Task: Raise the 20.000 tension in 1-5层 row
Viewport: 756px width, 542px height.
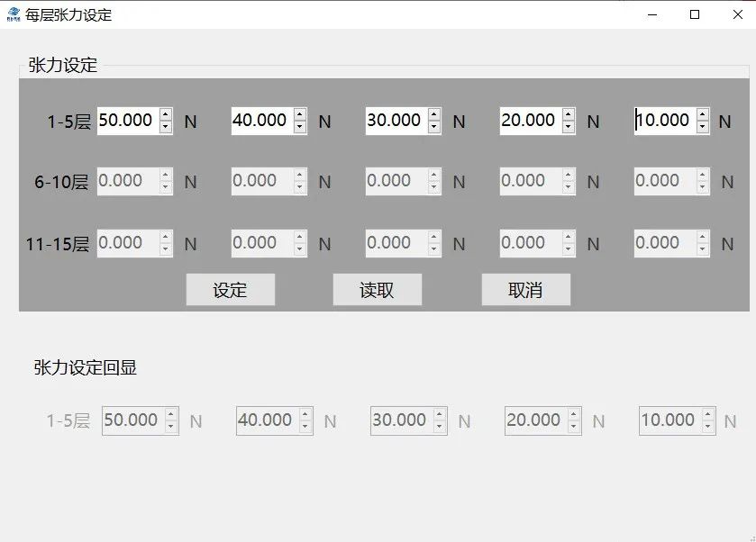Action: click(569, 114)
